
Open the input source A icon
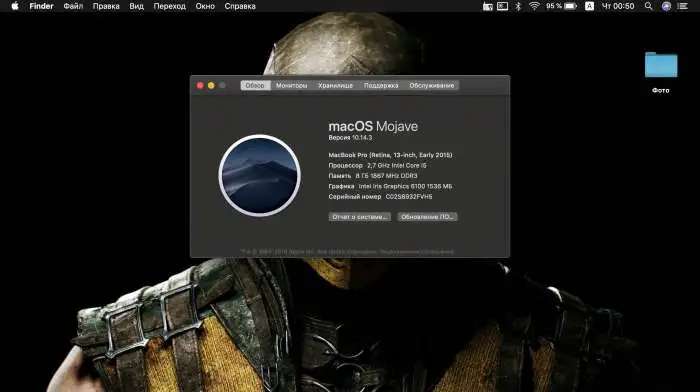coord(589,6)
